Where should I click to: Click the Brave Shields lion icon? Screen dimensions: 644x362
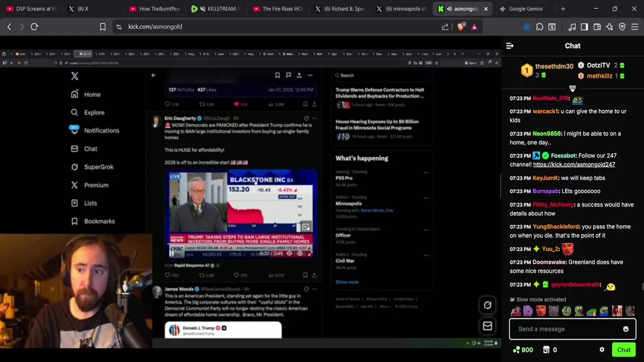tap(460, 27)
